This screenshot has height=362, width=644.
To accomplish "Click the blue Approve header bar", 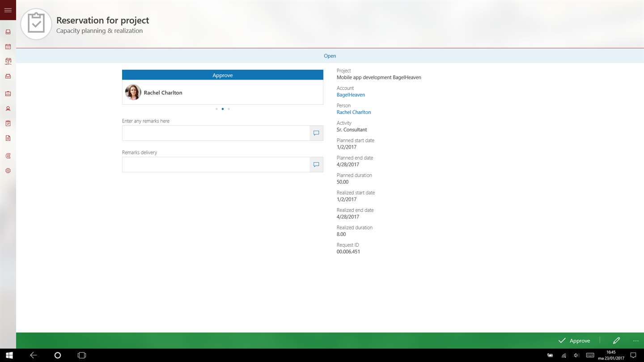I will click(x=223, y=75).
